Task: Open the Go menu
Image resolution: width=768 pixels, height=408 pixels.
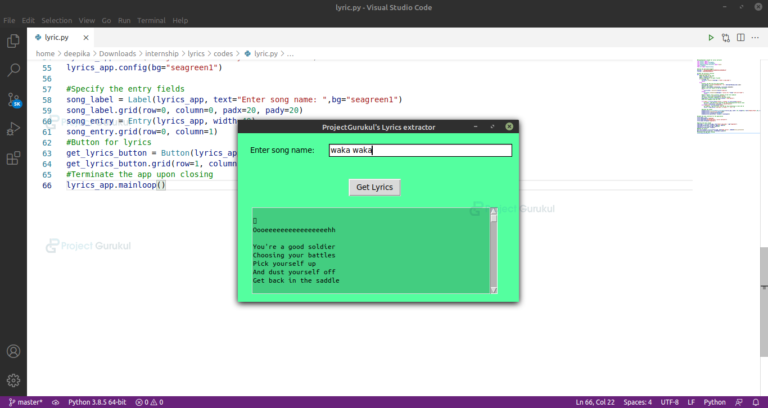Action: 106,21
